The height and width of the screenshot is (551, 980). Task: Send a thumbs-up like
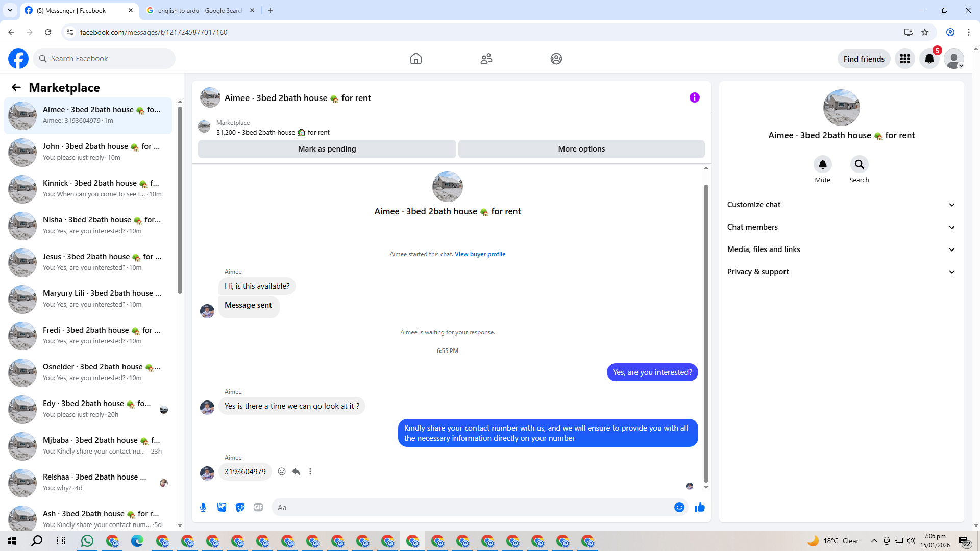[699, 507]
